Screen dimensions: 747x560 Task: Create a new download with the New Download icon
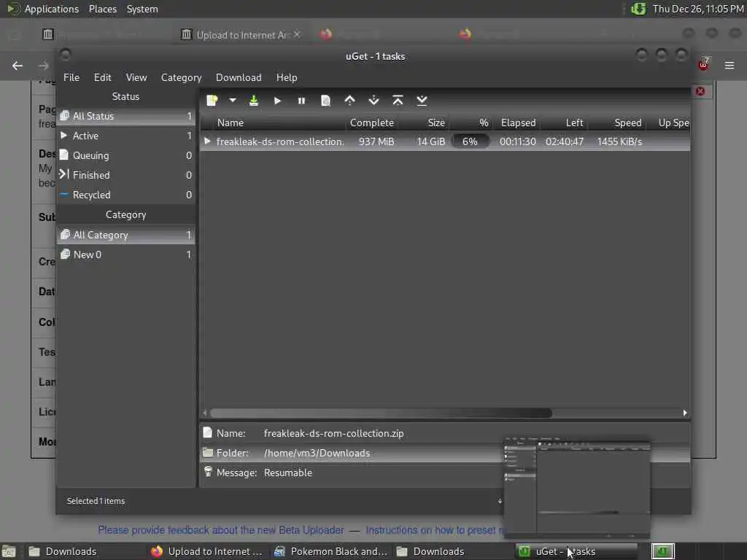[212, 101]
